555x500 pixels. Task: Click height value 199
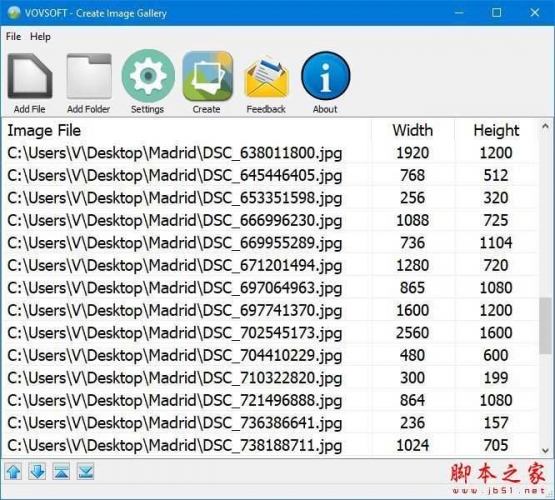click(496, 378)
